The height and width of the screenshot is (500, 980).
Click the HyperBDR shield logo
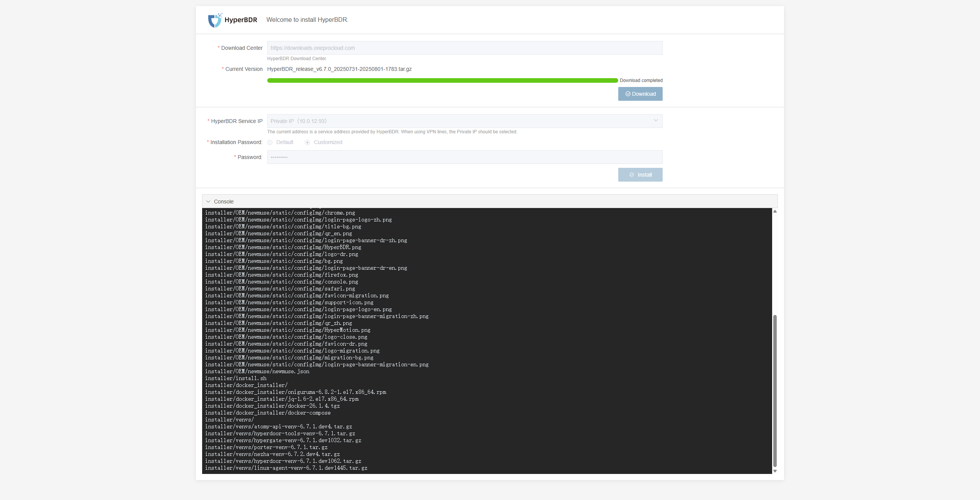click(x=215, y=20)
